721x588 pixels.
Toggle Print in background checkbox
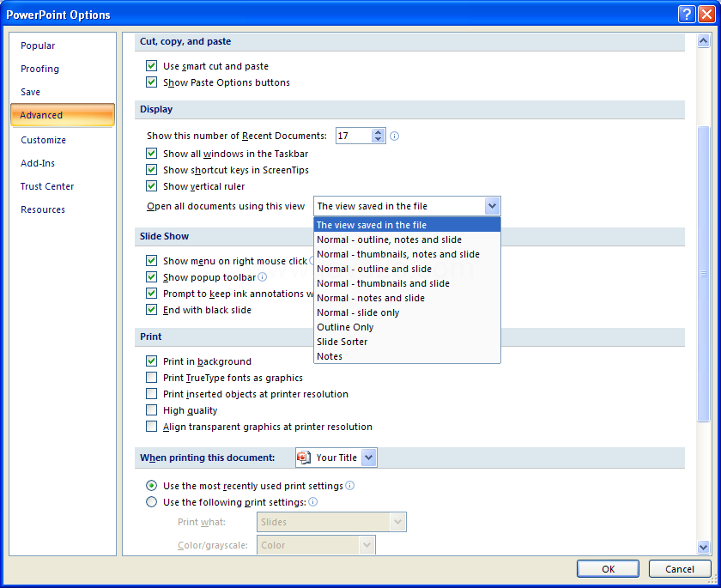pos(151,361)
